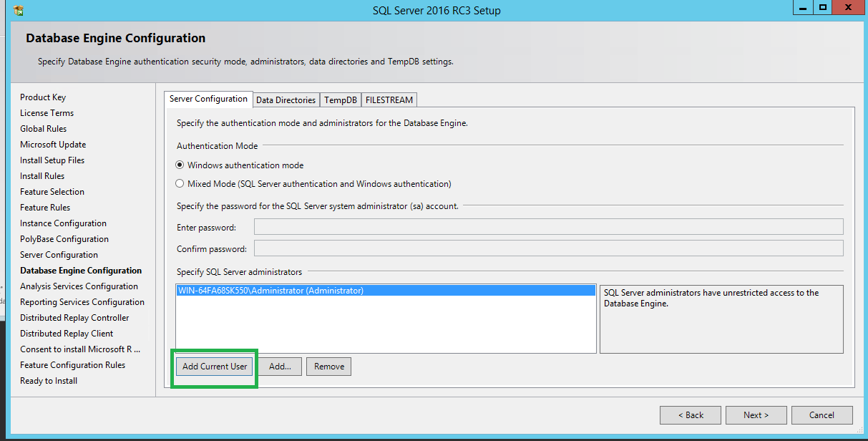
Task: Click Ready to Install step
Action: coord(49,381)
